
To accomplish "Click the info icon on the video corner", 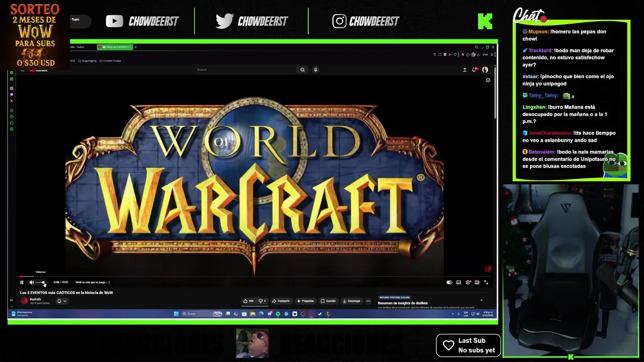I will tap(488, 80).
